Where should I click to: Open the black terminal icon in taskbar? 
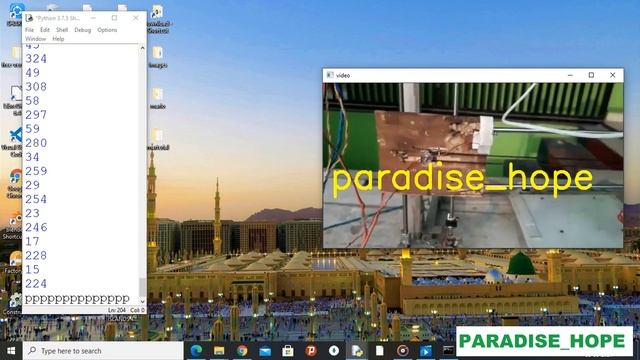pyautogui.click(x=448, y=351)
